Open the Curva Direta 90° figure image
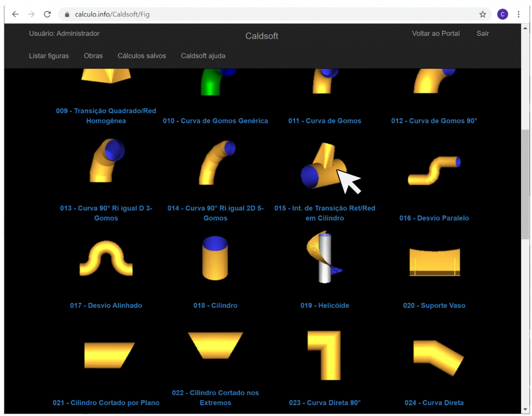This screenshot has height=416, width=532. 324,355
